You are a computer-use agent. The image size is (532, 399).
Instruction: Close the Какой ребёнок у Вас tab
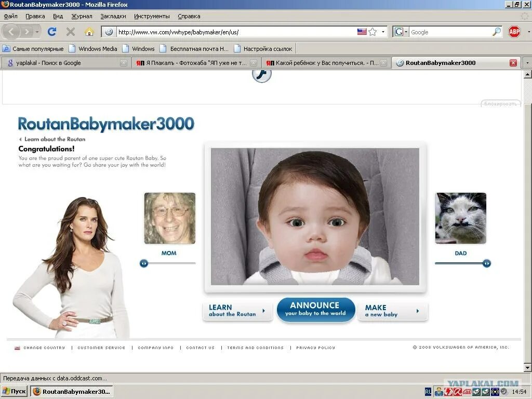pos(383,63)
